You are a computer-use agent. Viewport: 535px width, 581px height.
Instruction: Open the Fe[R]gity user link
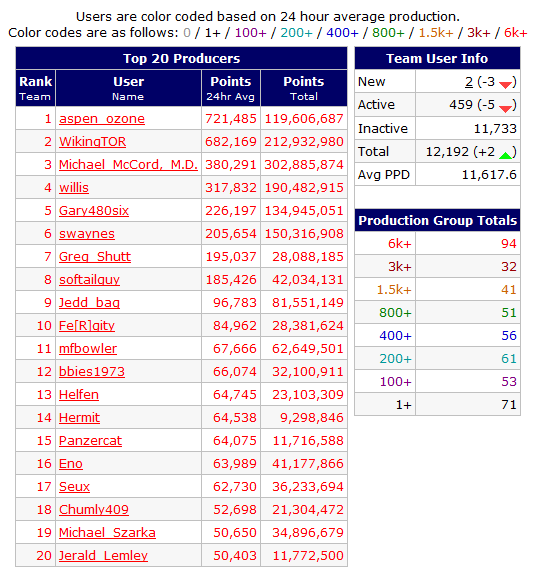(x=87, y=326)
